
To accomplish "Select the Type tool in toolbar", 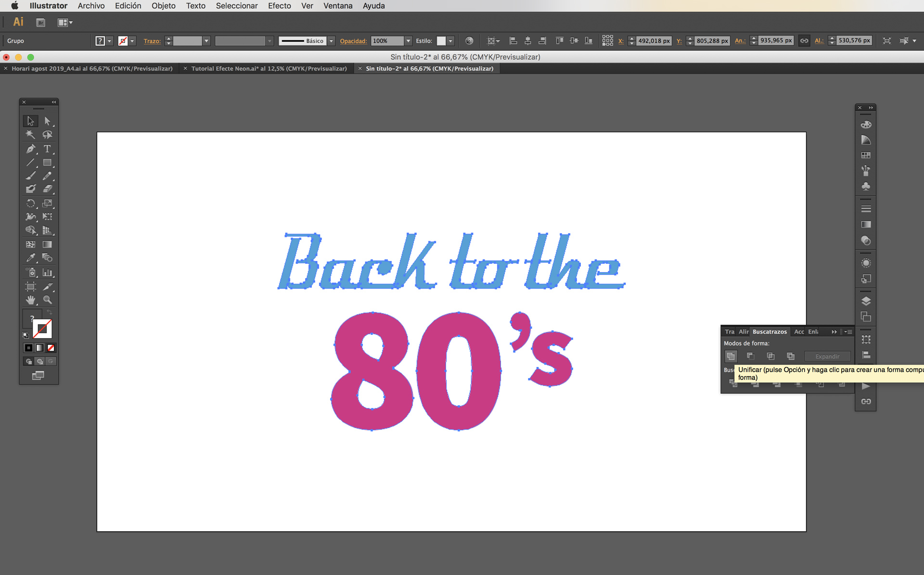I will (47, 149).
